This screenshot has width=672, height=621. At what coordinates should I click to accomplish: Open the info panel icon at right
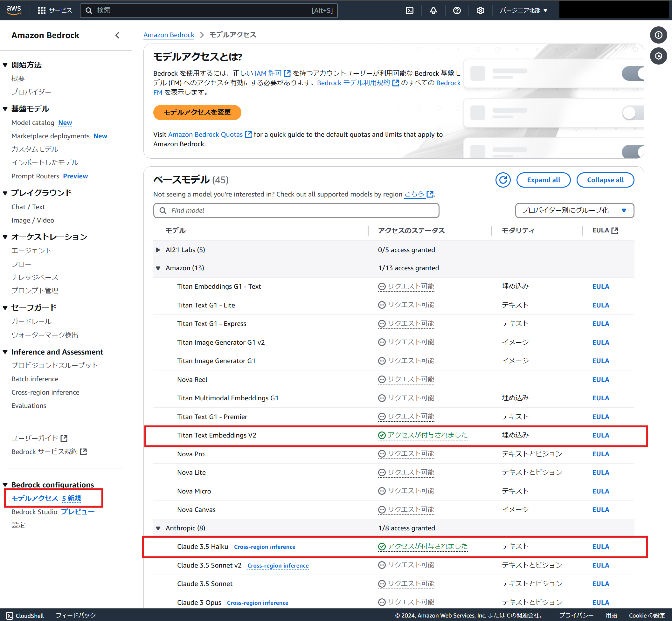pyautogui.click(x=658, y=35)
